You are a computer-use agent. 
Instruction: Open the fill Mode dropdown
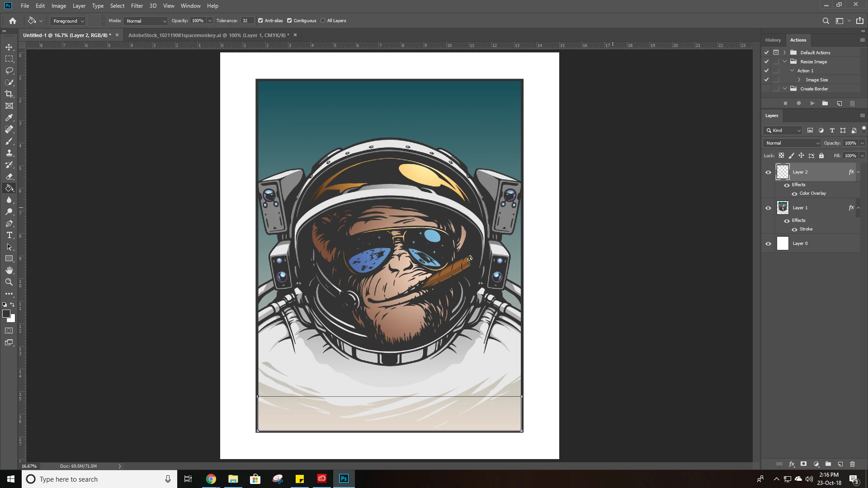[x=146, y=21]
